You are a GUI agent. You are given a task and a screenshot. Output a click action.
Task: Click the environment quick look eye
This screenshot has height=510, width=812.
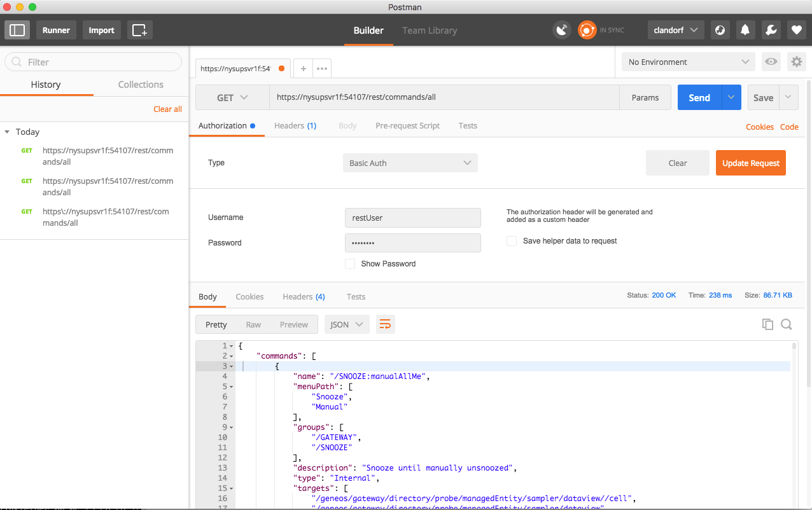771,62
